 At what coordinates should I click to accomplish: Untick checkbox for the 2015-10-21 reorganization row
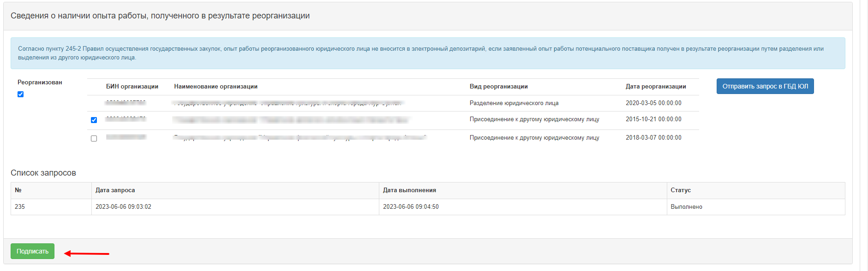pos(94,120)
